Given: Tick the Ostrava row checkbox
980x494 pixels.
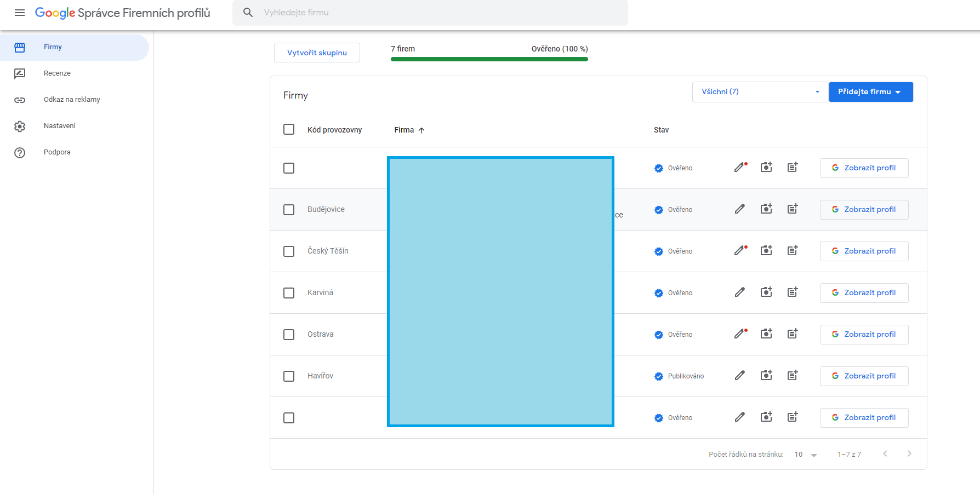Looking at the screenshot, I should click(x=289, y=335).
